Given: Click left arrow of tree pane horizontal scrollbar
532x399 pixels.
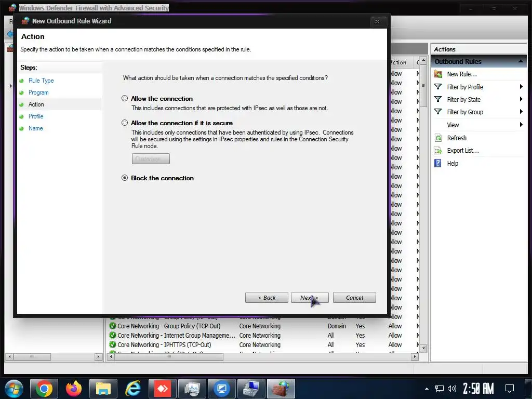Looking at the screenshot, I should click(9, 356).
